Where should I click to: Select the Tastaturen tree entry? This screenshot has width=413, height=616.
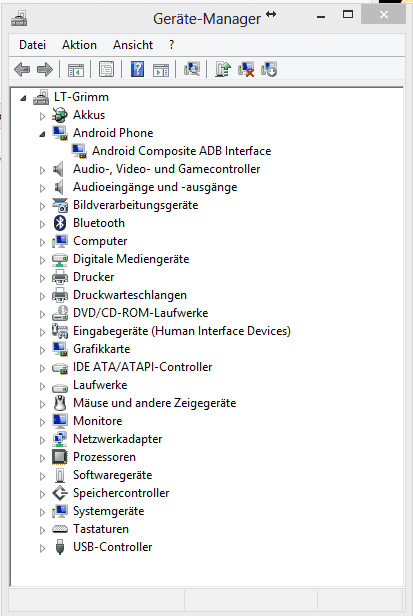click(101, 529)
